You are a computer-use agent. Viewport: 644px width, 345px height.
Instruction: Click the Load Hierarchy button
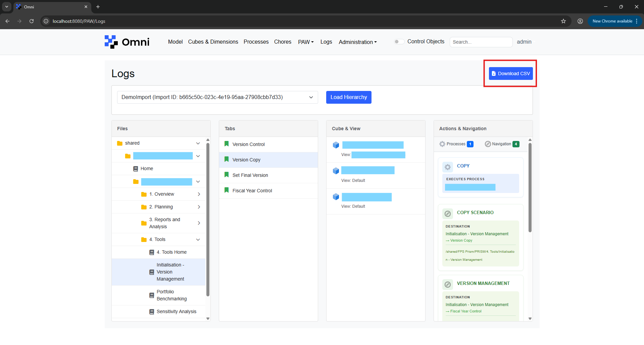coord(349,97)
